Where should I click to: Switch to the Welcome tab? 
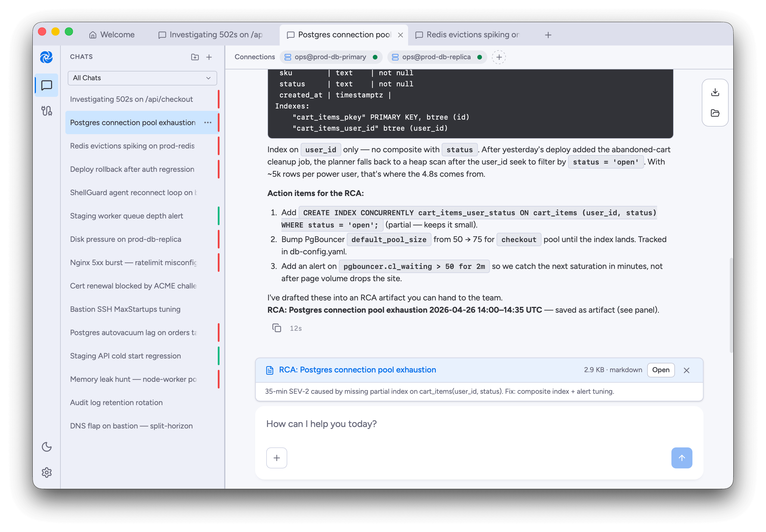pyautogui.click(x=112, y=35)
